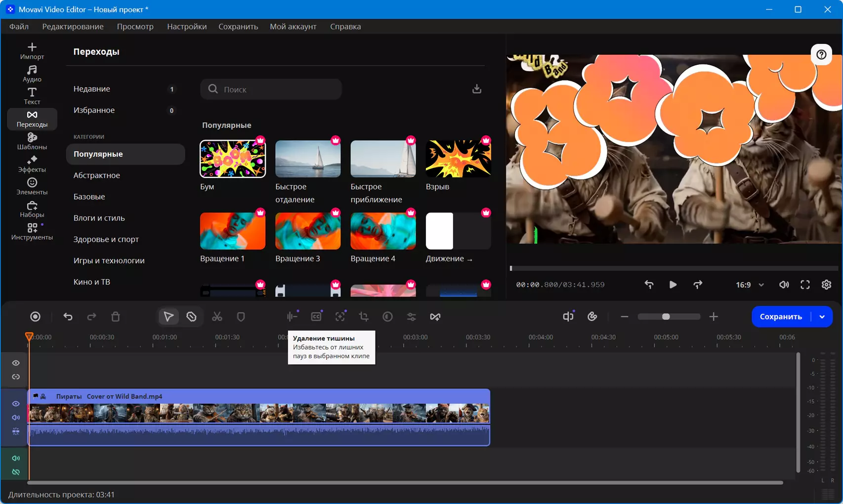Choose the Взрыв transition thumbnail
843x504 pixels.
[x=458, y=159]
